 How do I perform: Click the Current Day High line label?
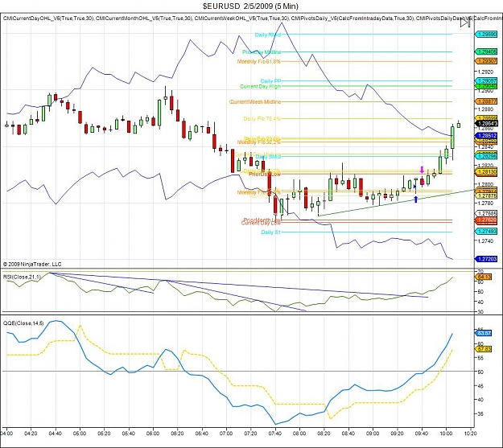click(x=260, y=86)
